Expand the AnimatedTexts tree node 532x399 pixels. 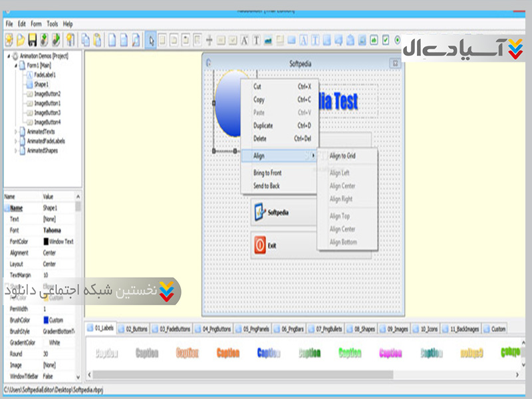pos(17,132)
